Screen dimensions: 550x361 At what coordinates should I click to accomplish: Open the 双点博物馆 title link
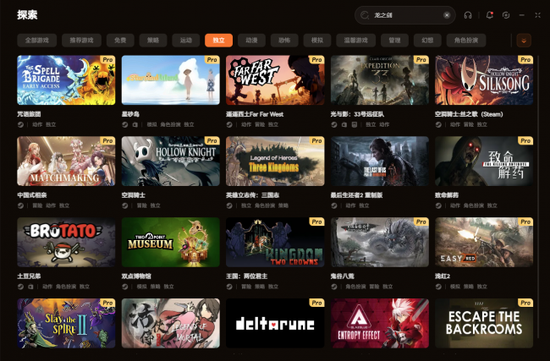pos(136,276)
